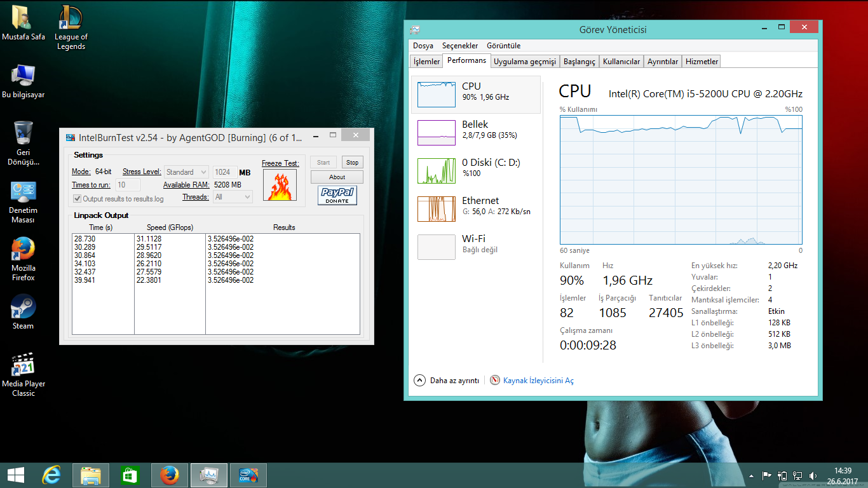Click the Kaynak İzleyicisini Aç link
The width and height of the screenshot is (868, 488).
pyautogui.click(x=538, y=381)
